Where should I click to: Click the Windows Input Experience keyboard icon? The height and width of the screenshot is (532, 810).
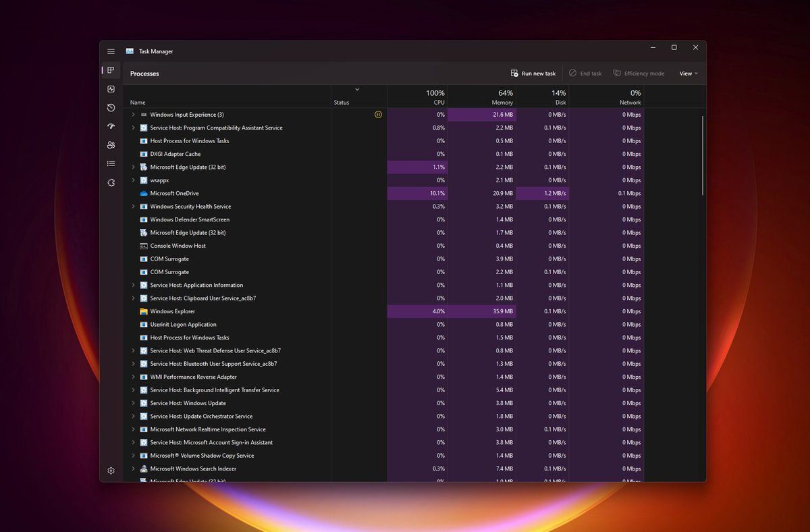click(144, 115)
